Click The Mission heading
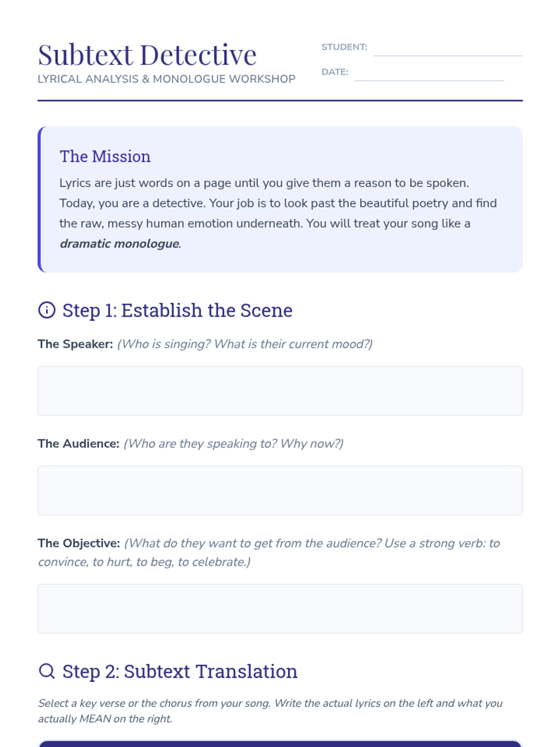The width and height of the screenshot is (560, 747). pos(105,156)
